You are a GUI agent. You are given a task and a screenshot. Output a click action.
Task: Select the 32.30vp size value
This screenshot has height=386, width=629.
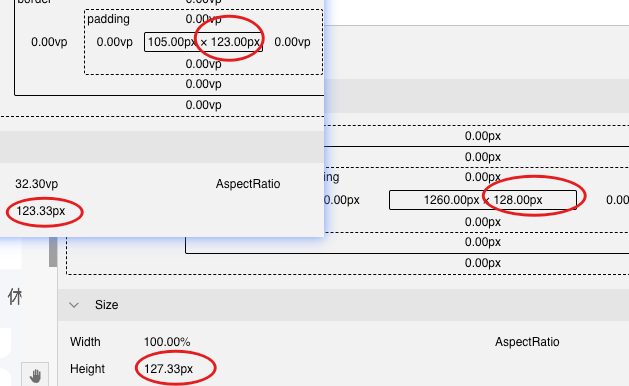click(x=37, y=184)
